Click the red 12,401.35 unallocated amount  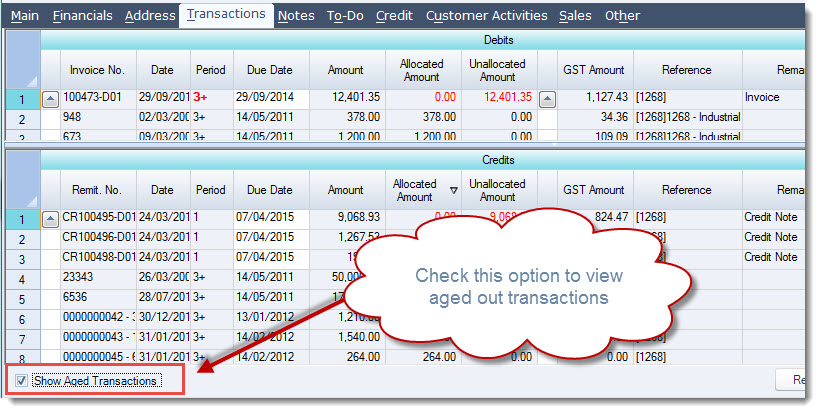coord(499,97)
